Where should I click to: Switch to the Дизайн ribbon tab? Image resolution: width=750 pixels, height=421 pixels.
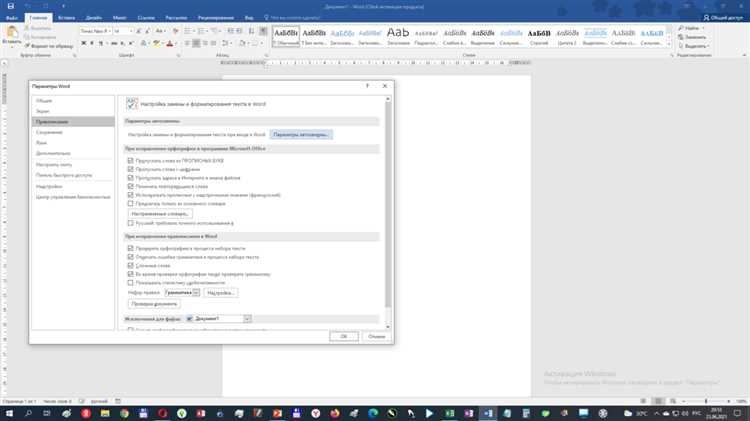click(x=94, y=18)
